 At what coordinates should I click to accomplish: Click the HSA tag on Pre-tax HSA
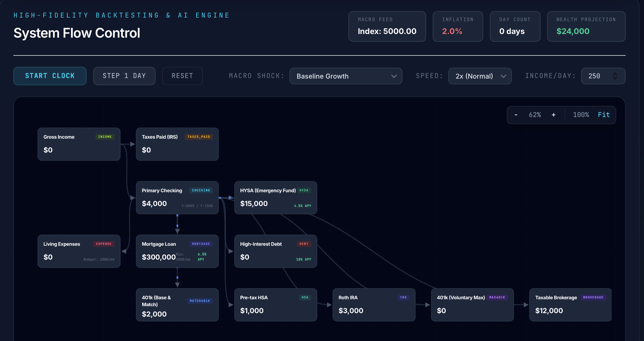tap(305, 297)
